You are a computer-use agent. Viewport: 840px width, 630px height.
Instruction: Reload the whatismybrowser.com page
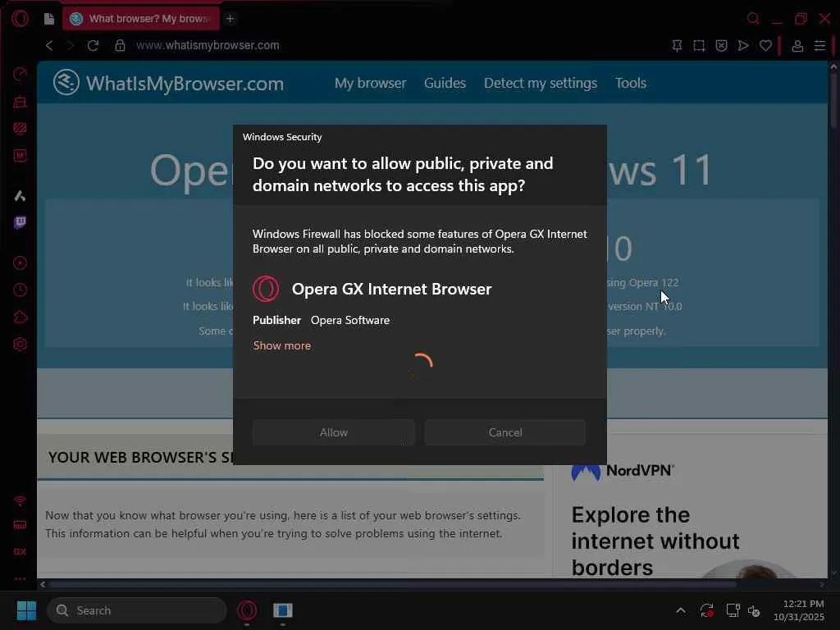point(93,46)
